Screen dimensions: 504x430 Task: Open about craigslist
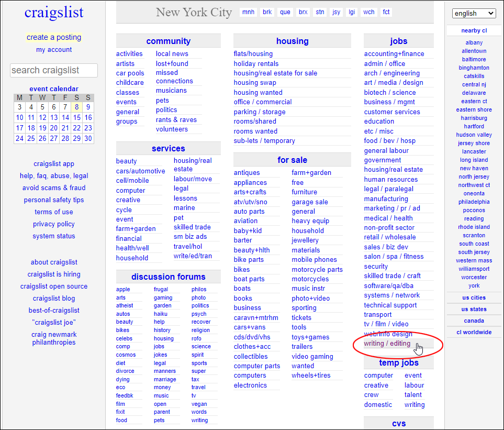coord(54,262)
